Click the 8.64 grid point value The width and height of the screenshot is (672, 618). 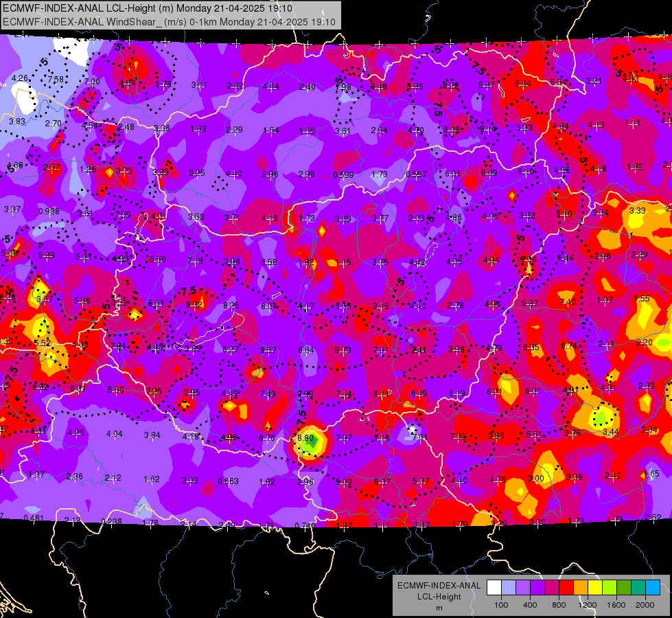306,350
